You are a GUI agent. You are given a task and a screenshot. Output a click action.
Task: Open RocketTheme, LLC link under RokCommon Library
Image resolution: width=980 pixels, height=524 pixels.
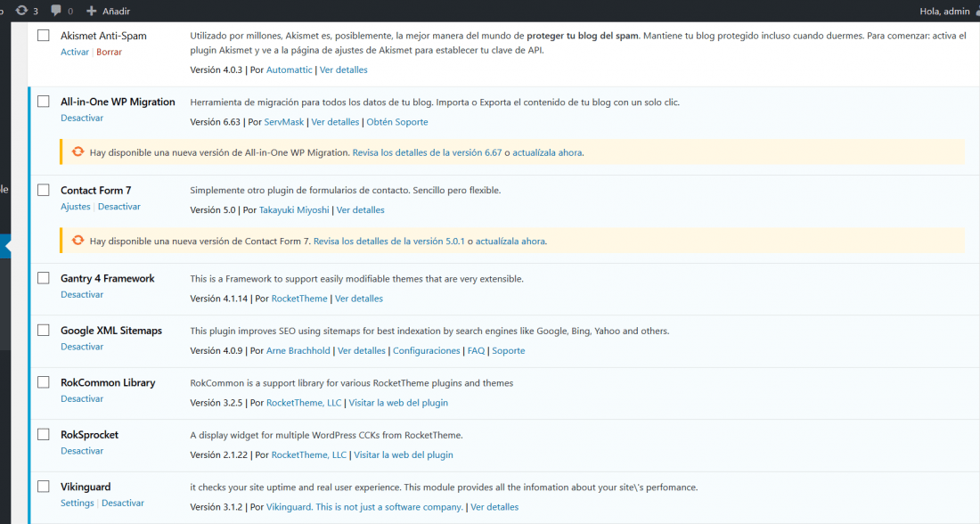(x=304, y=403)
